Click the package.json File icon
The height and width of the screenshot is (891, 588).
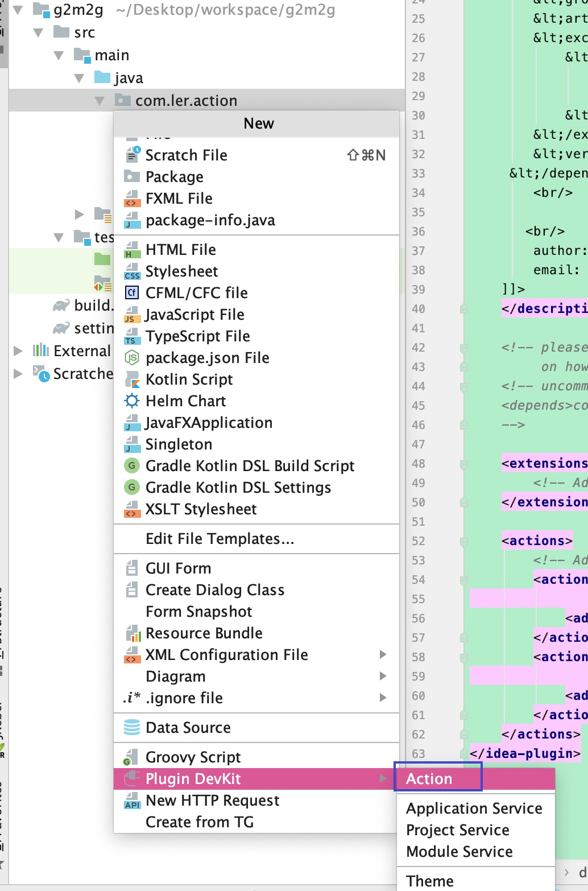[132, 357]
